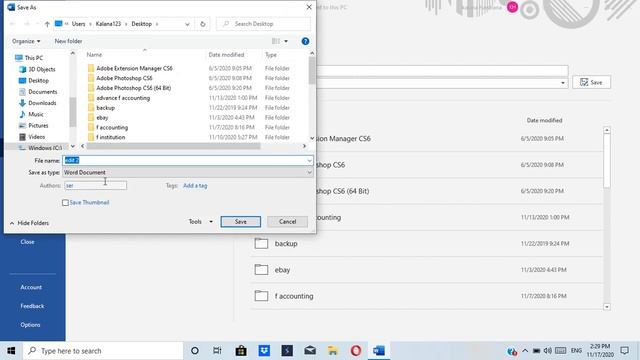Open volume icon in system tray
The height and width of the screenshot is (360, 640).
click(547, 351)
